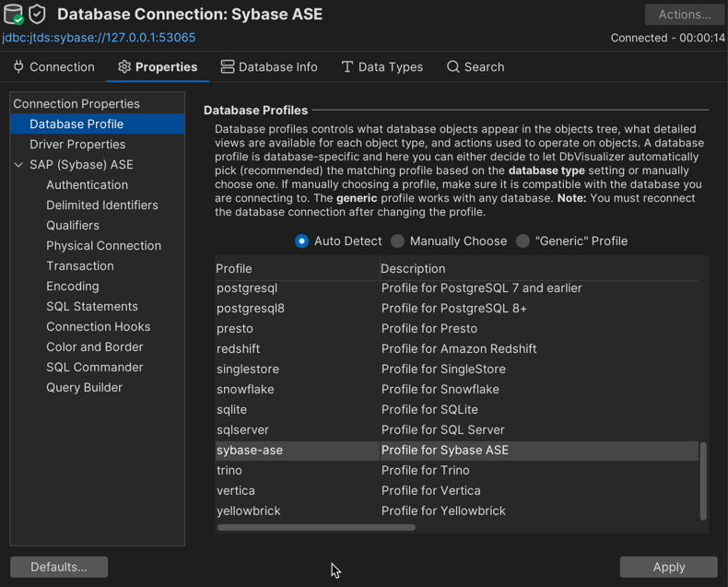Click the database connection status icon
This screenshot has height=587, width=728.
(13, 15)
